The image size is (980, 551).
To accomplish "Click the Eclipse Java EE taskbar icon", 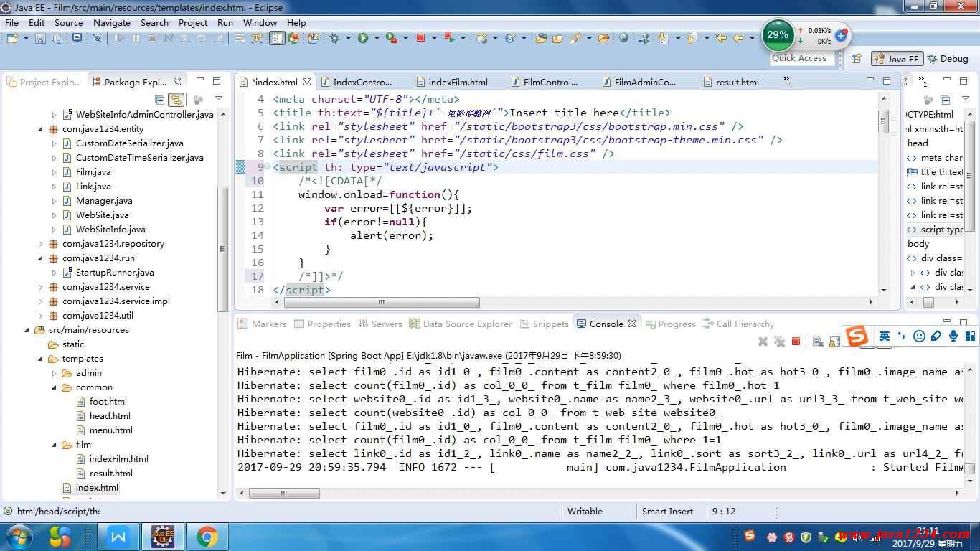I will point(163,537).
